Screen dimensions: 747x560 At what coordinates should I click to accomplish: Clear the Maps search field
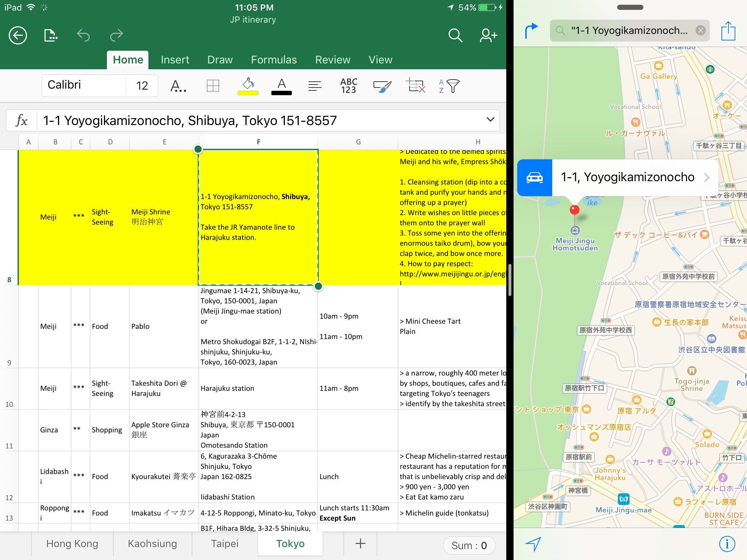(x=700, y=30)
